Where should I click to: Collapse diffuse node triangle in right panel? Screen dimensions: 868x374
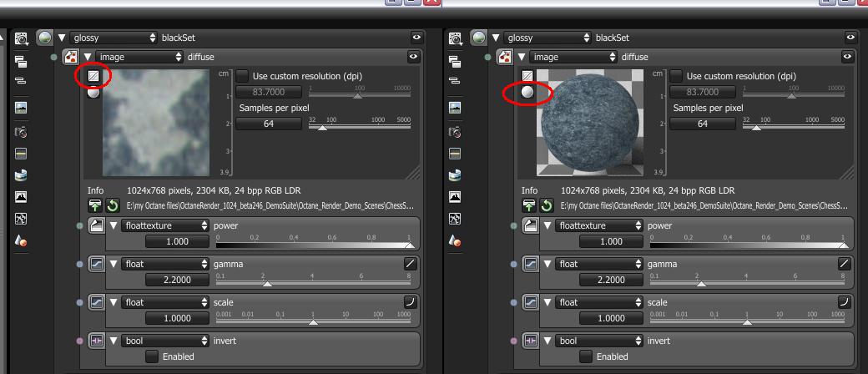522,57
